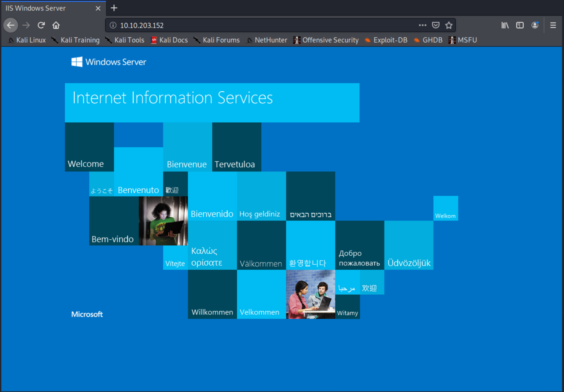Close the IIS Windows Server tab
This screenshot has width=564, height=392.
pos(98,8)
